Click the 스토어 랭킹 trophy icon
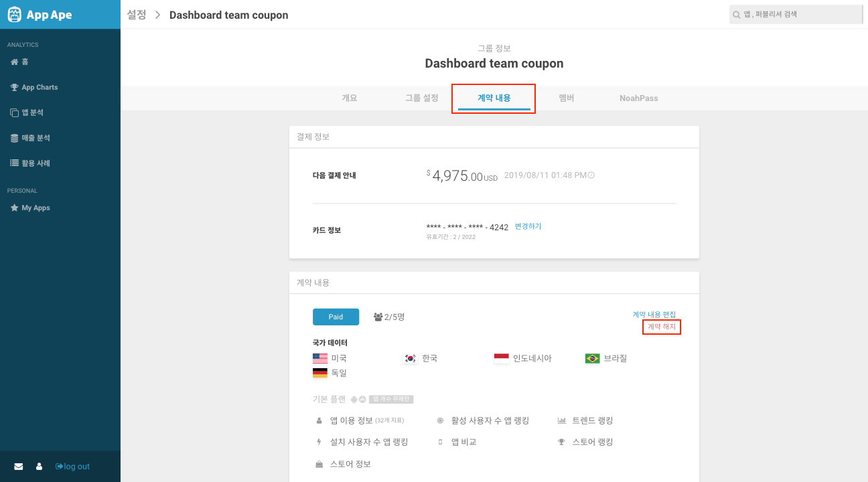The image size is (868, 482). point(562,443)
